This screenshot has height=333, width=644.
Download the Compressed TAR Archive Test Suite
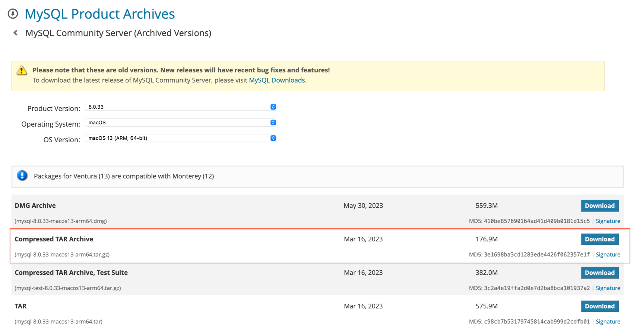600,273
